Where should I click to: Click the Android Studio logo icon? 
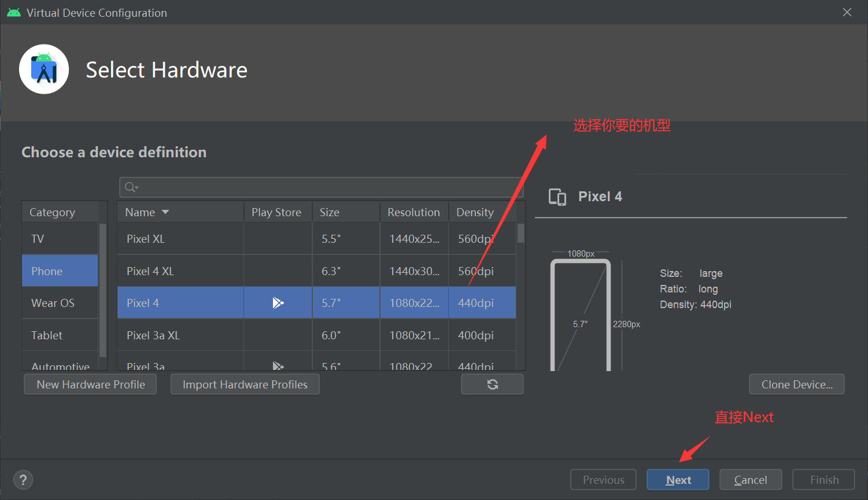click(x=44, y=69)
